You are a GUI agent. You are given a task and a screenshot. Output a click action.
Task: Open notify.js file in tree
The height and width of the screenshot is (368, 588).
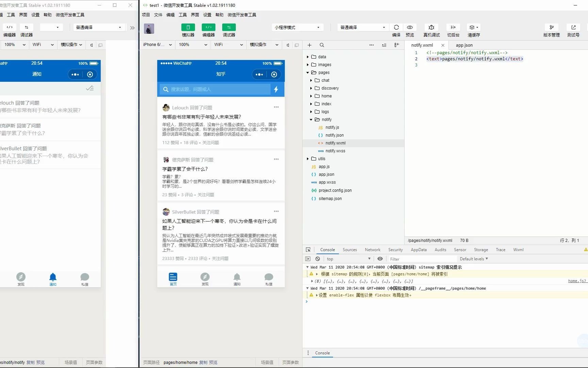(332, 127)
